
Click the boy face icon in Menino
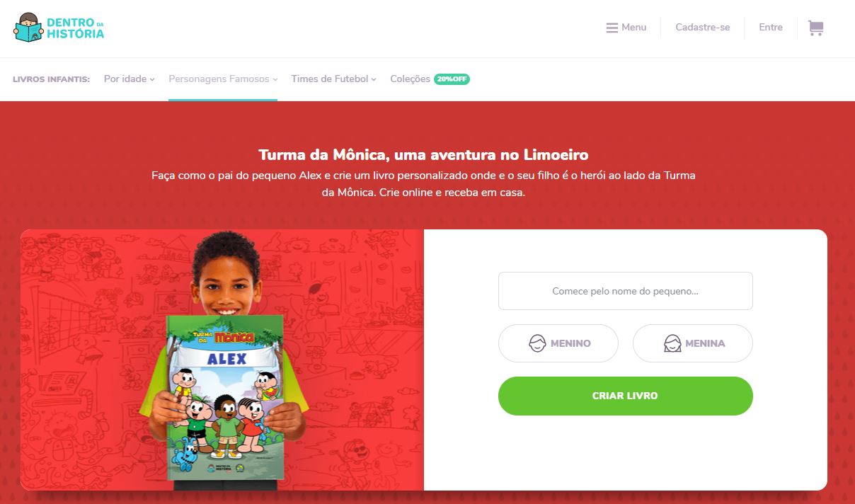pyautogui.click(x=538, y=343)
